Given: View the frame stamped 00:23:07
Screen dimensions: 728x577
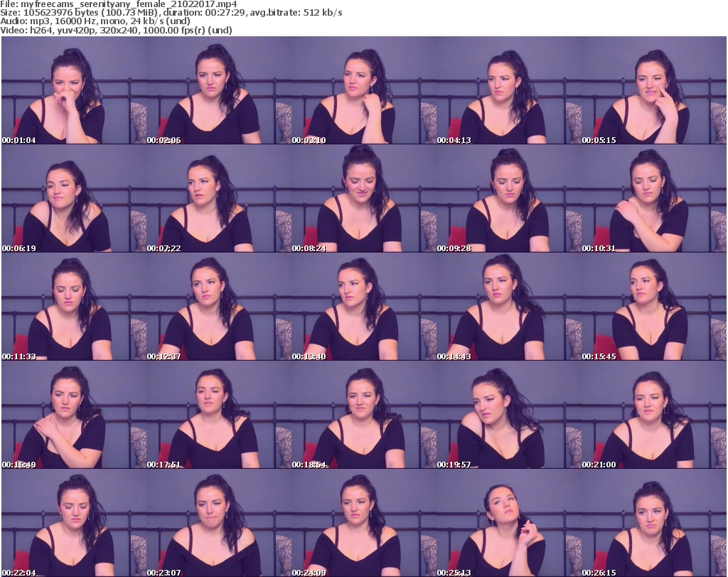Looking at the screenshot, I should coord(219,523).
